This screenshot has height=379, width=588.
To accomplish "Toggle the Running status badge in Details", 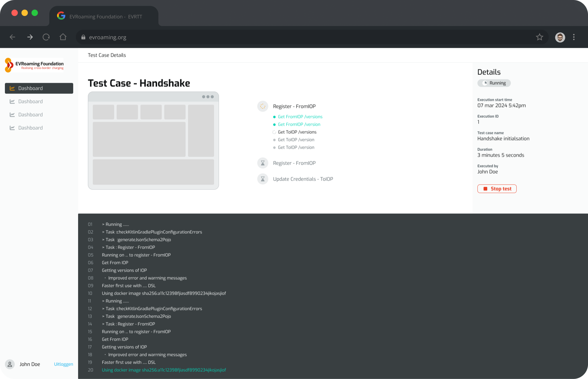I will (494, 83).
